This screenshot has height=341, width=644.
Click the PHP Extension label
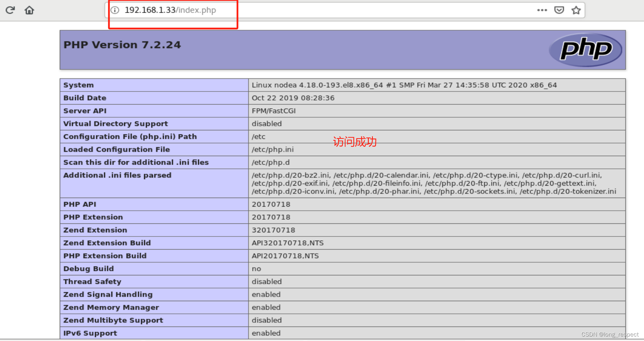93,217
